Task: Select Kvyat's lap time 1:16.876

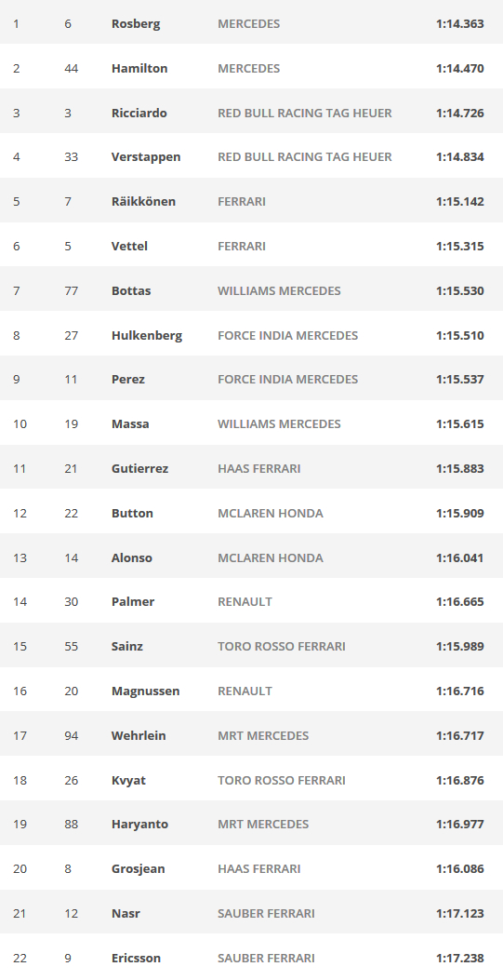Action: point(460,780)
